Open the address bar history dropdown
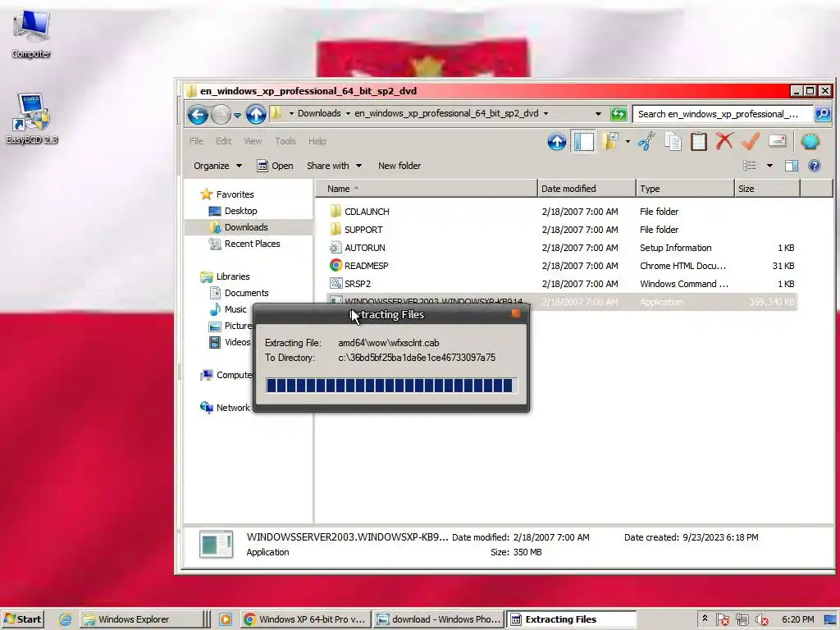The image size is (840, 630). [598, 113]
